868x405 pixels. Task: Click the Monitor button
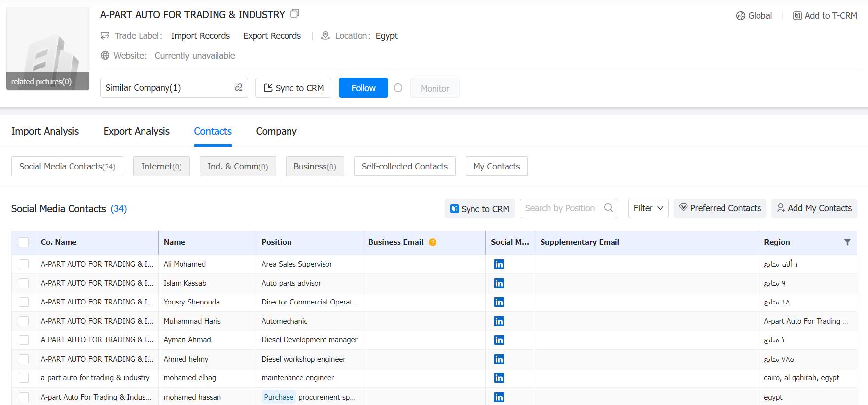[435, 88]
